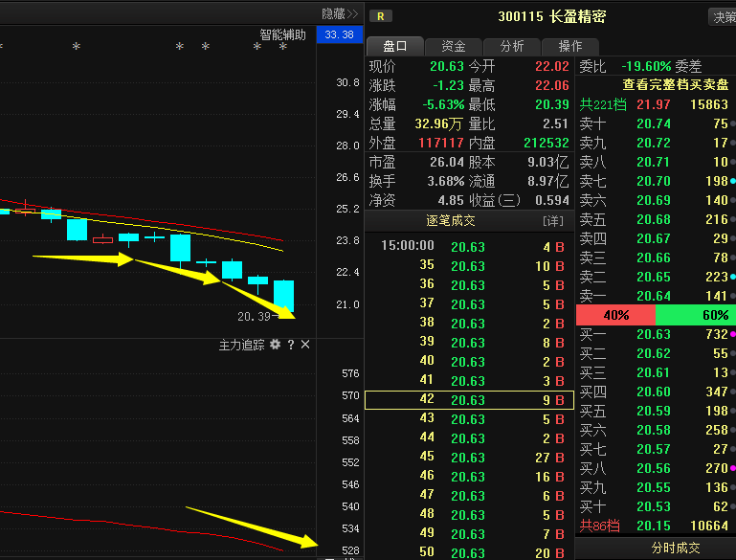Click the 卖五 row price 20.68
Image resolution: width=736 pixels, height=560 pixels.
coord(654,219)
